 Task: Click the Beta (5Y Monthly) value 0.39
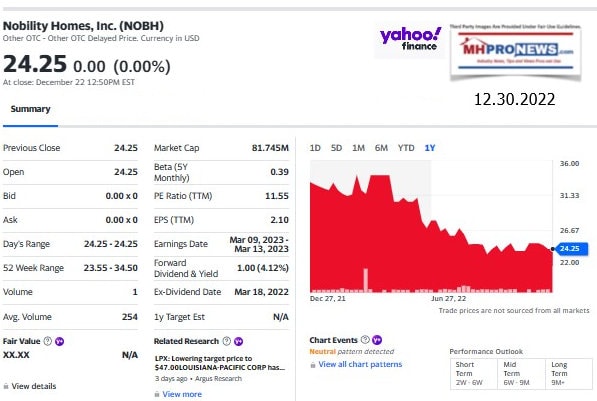(x=279, y=172)
